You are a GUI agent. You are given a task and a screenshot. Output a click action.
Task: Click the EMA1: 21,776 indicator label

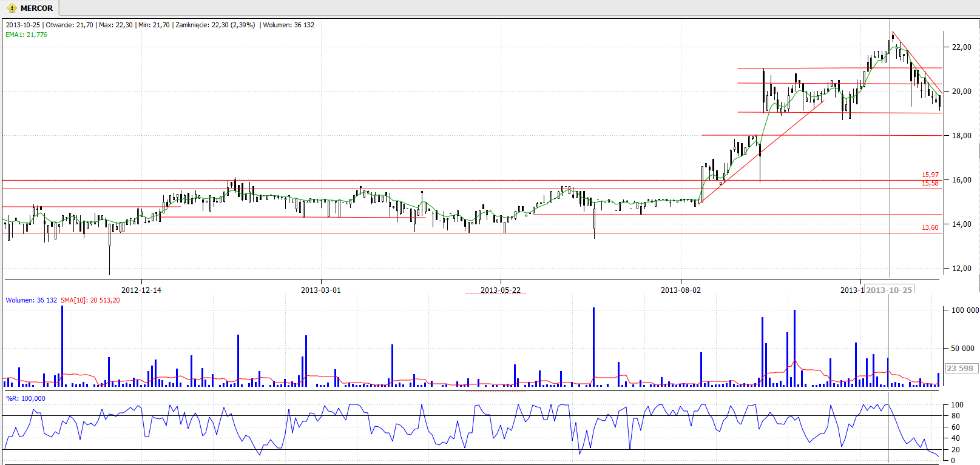click(26, 35)
